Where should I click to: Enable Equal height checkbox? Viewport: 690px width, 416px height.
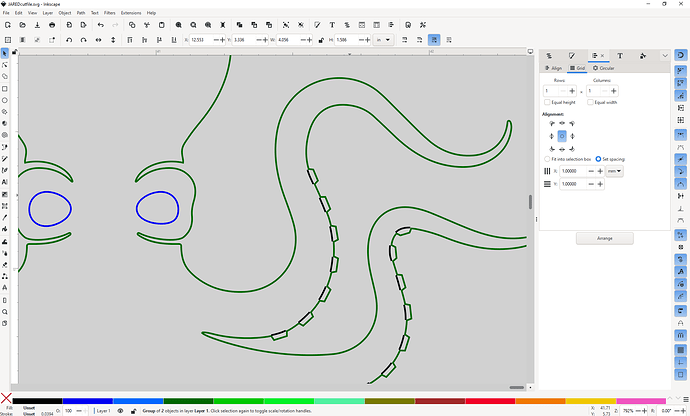point(547,102)
